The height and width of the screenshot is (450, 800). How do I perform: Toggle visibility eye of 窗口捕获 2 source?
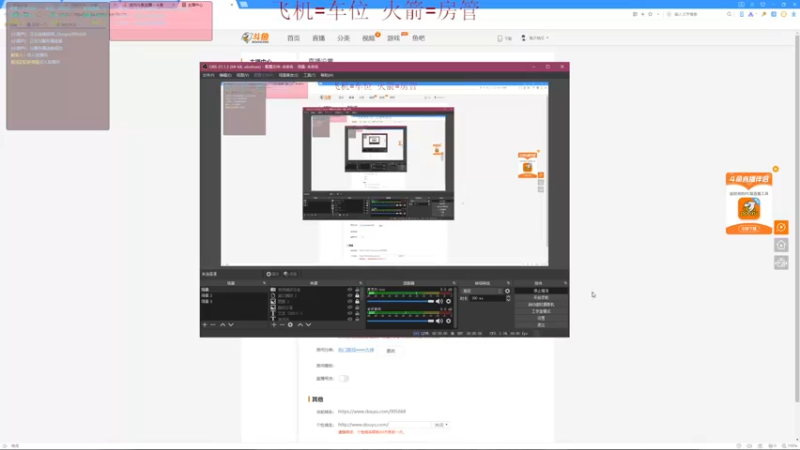[350, 295]
